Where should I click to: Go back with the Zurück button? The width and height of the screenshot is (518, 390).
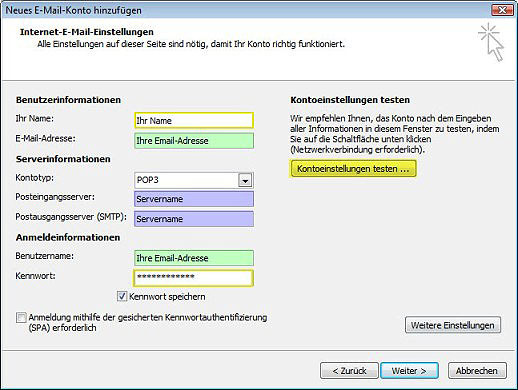(x=349, y=371)
